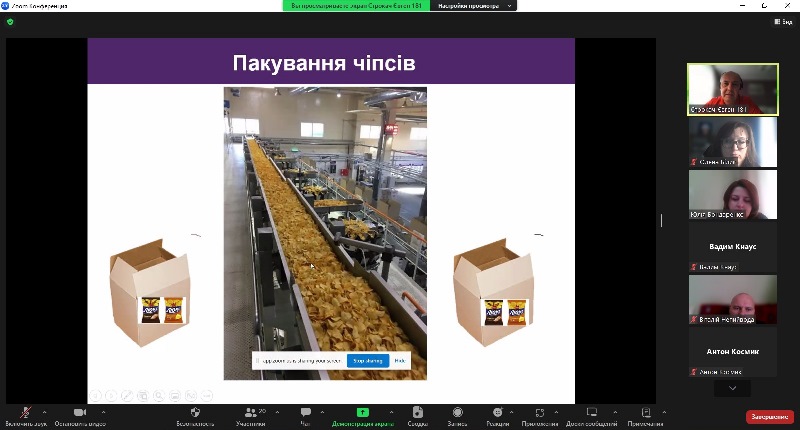Expand the arrow next to Apps
This screenshot has width=800, height=430.
(x=556, y=412)
